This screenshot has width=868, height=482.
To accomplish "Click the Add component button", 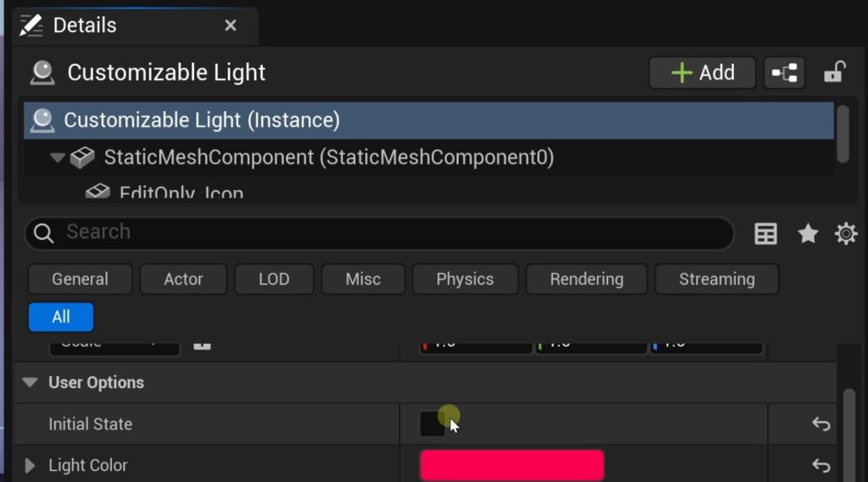I will pos(702,73).
